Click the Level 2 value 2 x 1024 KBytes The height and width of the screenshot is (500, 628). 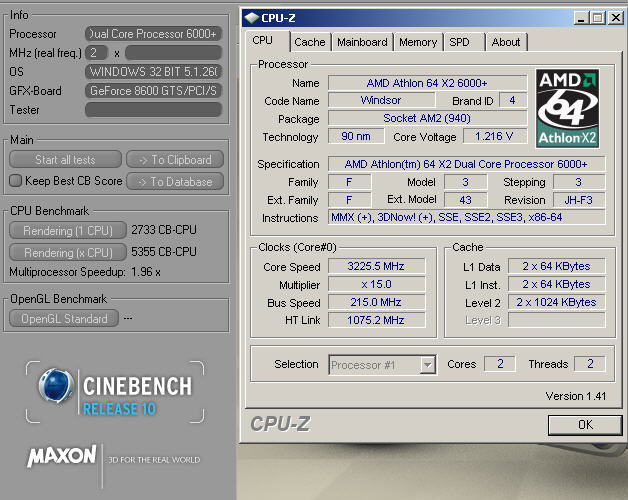(x=556, y=302)
